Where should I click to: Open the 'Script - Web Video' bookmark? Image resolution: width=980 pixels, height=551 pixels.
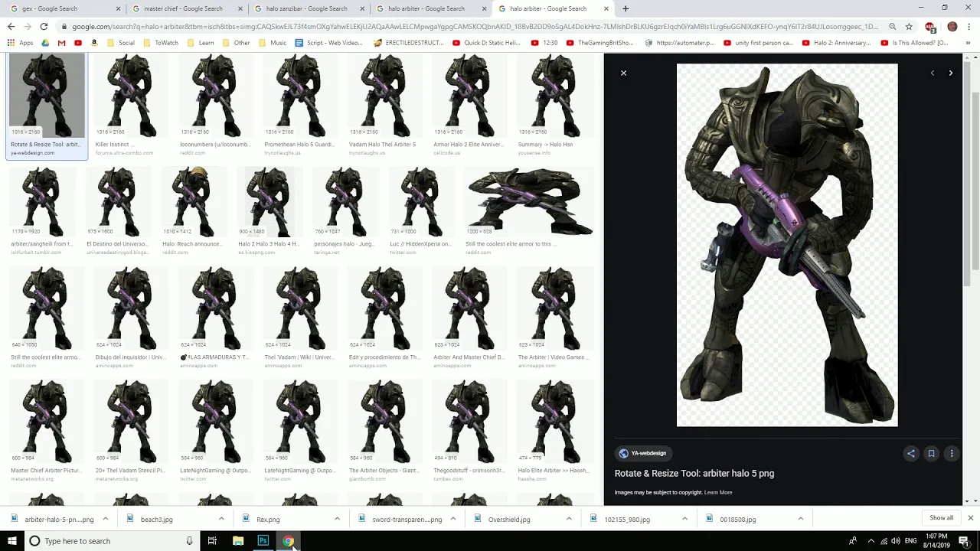click(328, 43)
